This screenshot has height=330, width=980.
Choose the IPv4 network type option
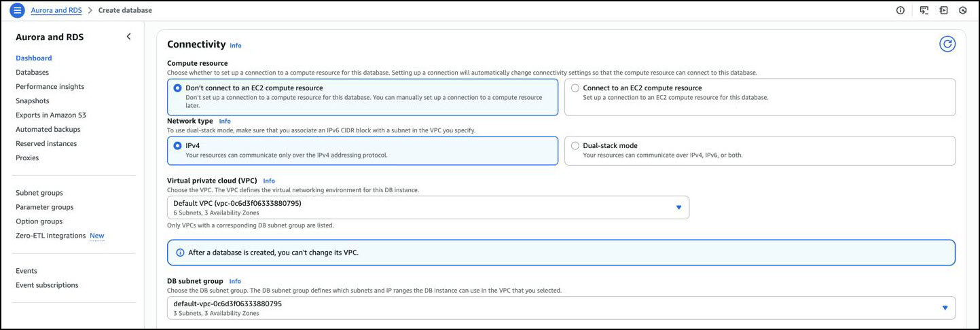point(178,146)
